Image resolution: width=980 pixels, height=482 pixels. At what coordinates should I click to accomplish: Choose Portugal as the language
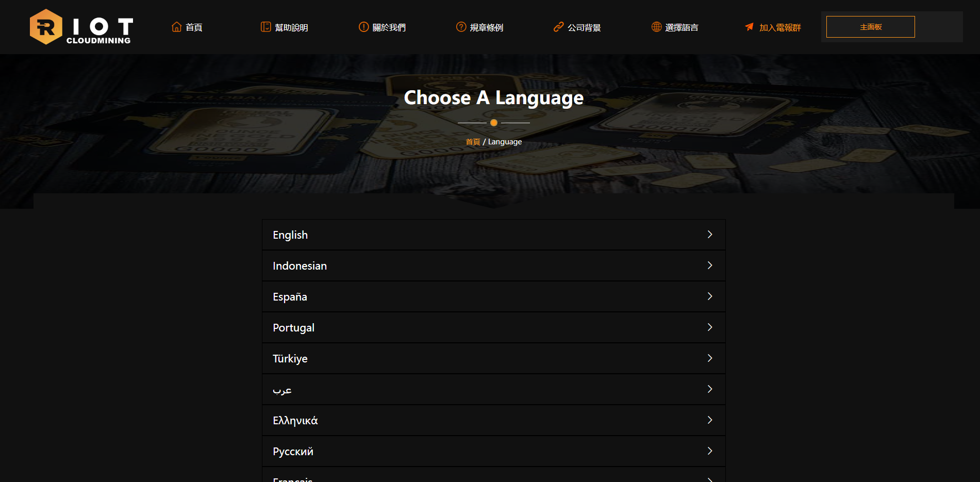[293, 328]
